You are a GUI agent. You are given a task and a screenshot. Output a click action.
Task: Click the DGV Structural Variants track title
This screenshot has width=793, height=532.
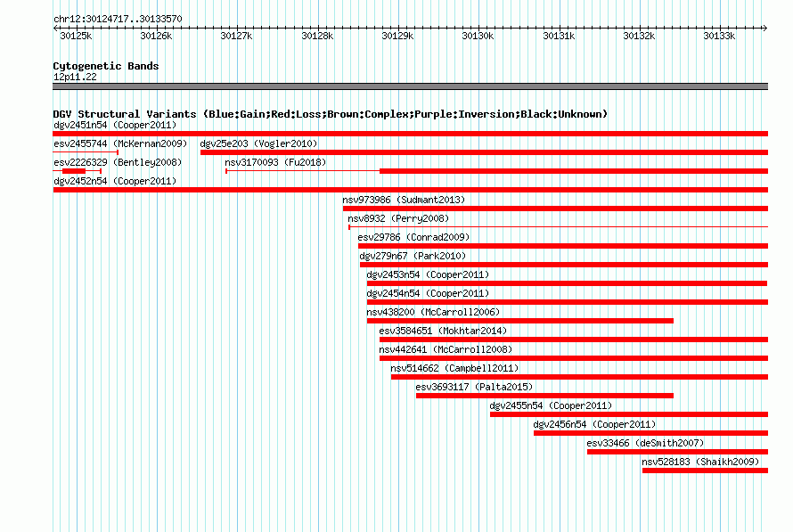pos(331,114)
